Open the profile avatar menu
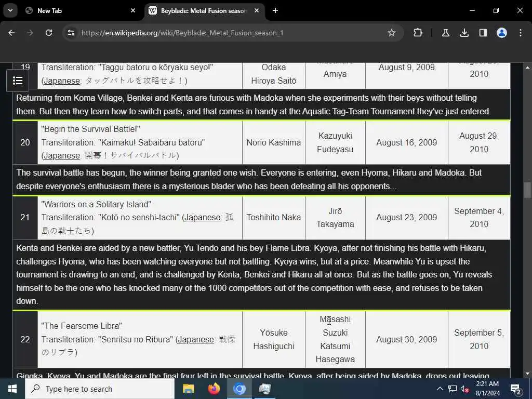Screen dimensions: 532x399 point(502,33)
